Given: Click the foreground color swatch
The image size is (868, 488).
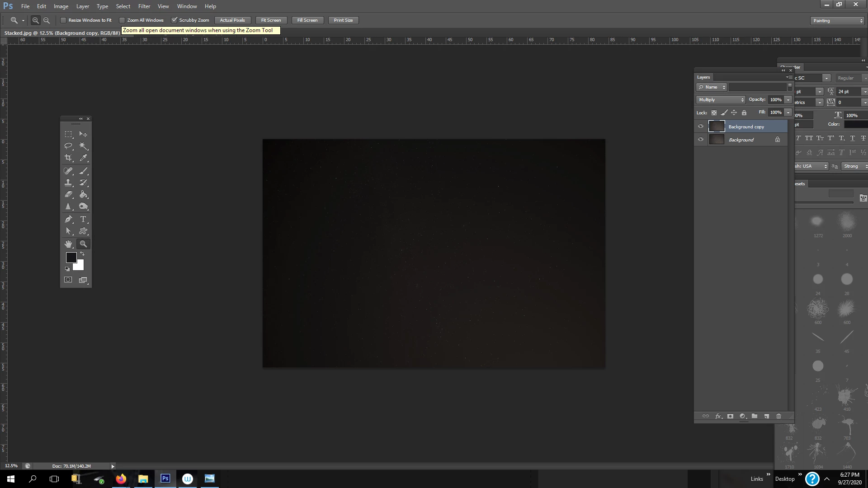Looking at the screenshot, I should pyautogui.click(x=71, y=258).
